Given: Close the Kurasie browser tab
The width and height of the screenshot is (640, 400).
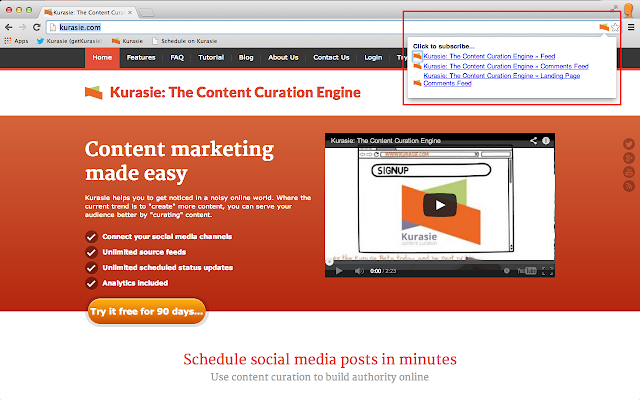Looking at the screenshot, I should click(x=130, y=12).
